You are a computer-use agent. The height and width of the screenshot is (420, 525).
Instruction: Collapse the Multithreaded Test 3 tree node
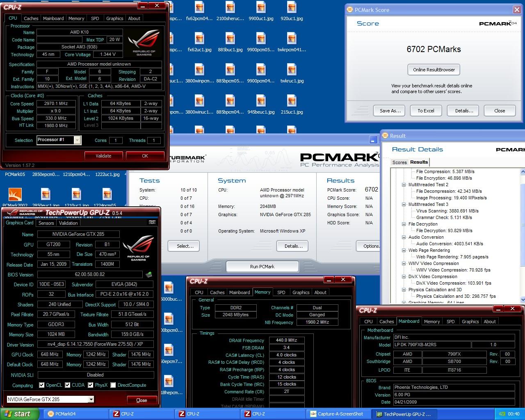tap(404, 204)
